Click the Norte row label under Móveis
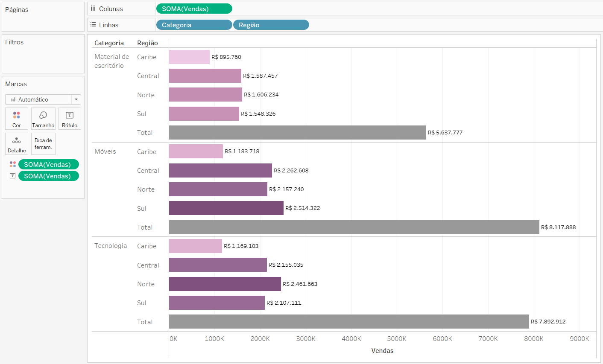 click(146, 189)
